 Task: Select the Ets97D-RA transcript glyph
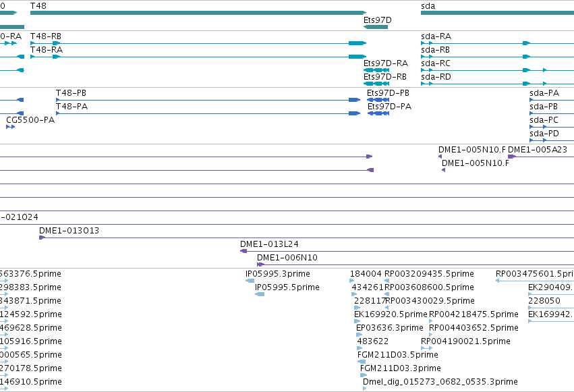coord(376,70)
